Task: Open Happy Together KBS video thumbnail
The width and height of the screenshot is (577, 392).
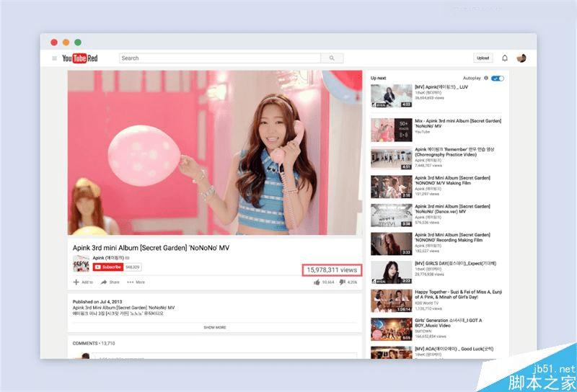Action: [x=391, y=300]
